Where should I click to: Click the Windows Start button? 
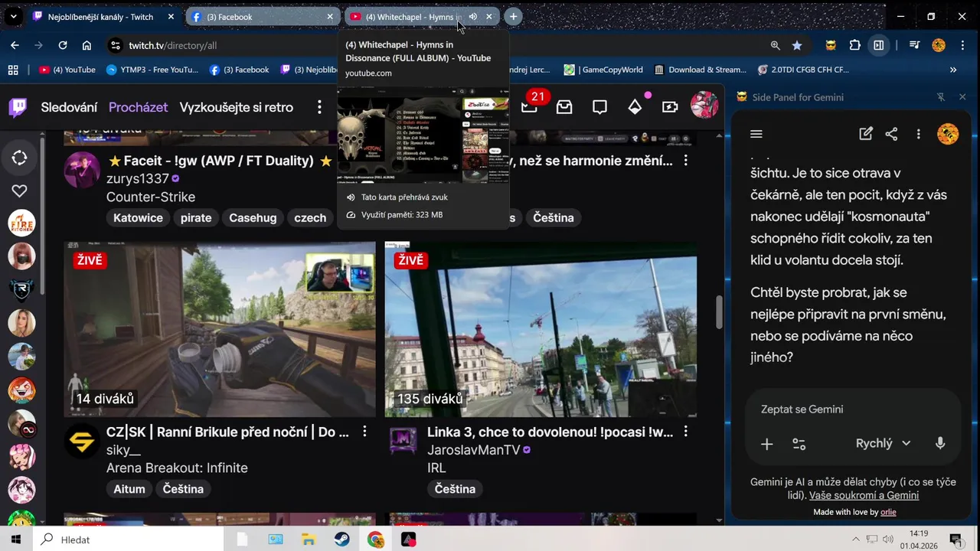(16, 540)
